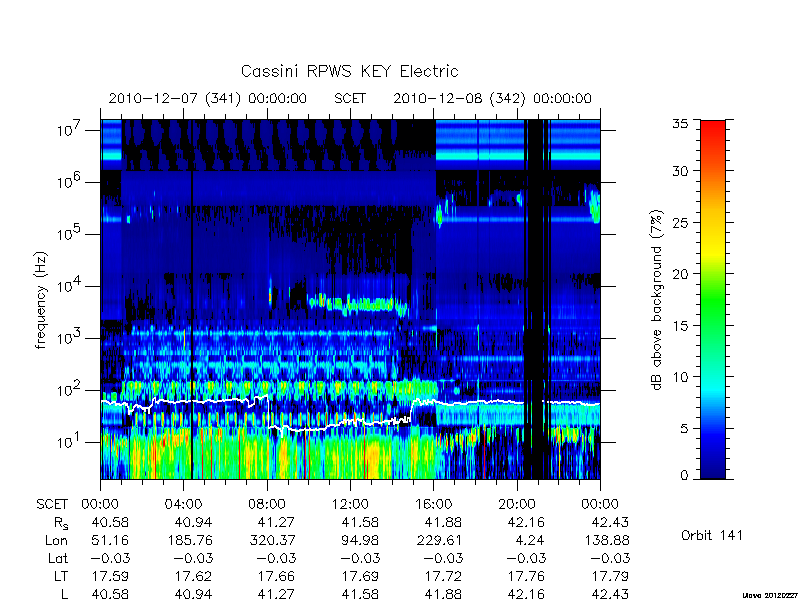Click Lon value 94.98
The width and height of the screenshot is (800, 600).
(360, 540)
